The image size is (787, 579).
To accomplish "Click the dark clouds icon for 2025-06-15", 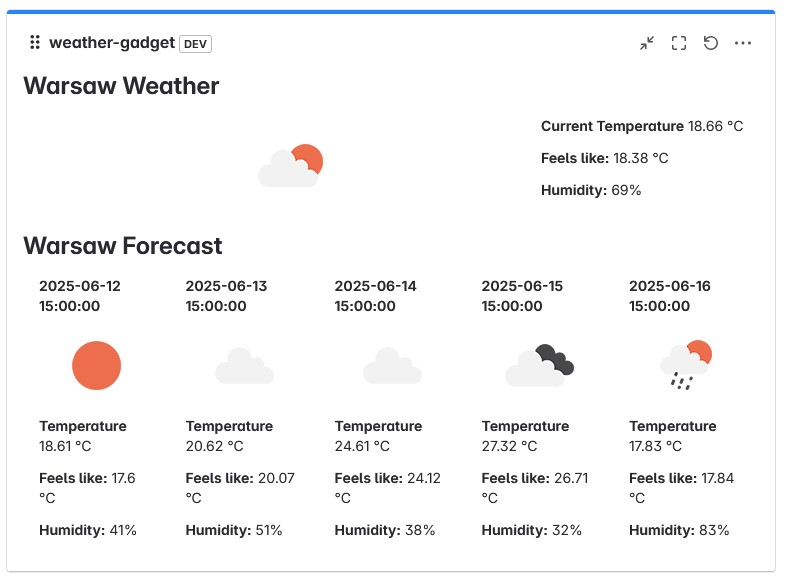I will pyautogui.click(x=539, y=366).
